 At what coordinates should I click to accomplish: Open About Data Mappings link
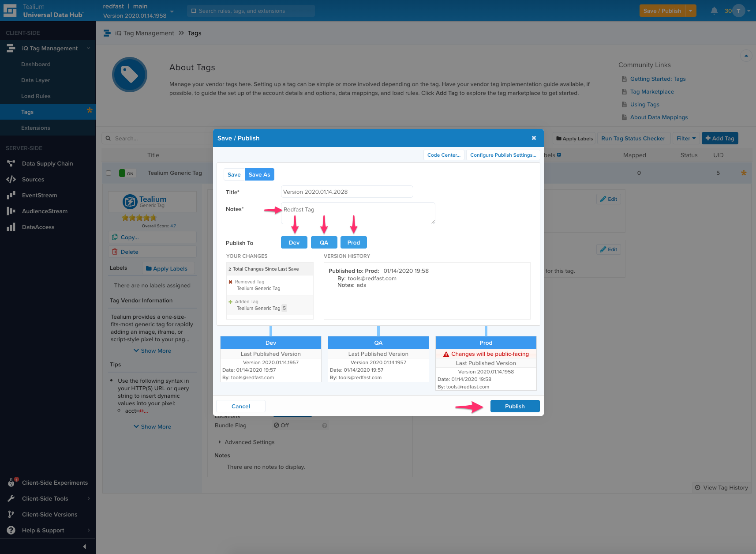[x=659, y=117]
